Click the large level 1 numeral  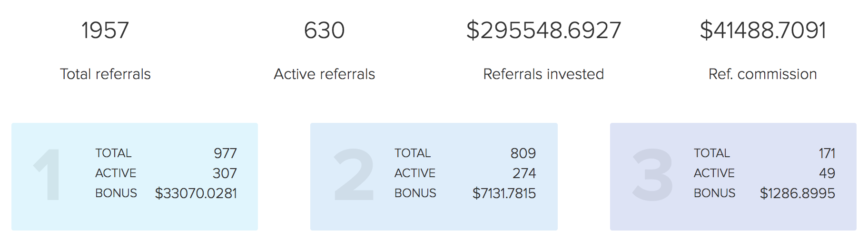click(48, 174)
